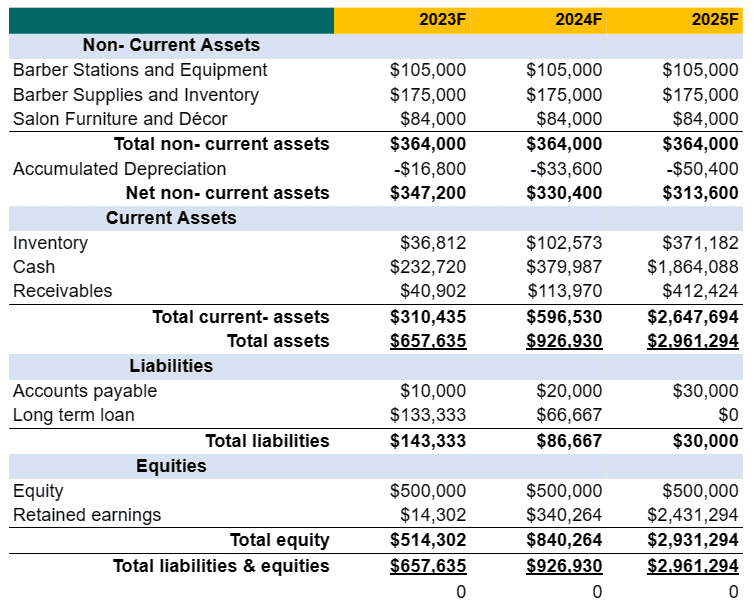This screenshot has height=610, width=754.
Task: Select the Total non- current assets label
Action: [222, 144]
